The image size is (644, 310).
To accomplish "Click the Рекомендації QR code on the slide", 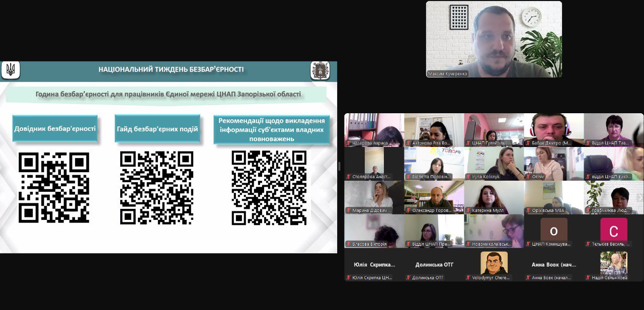I will [269, 188].
